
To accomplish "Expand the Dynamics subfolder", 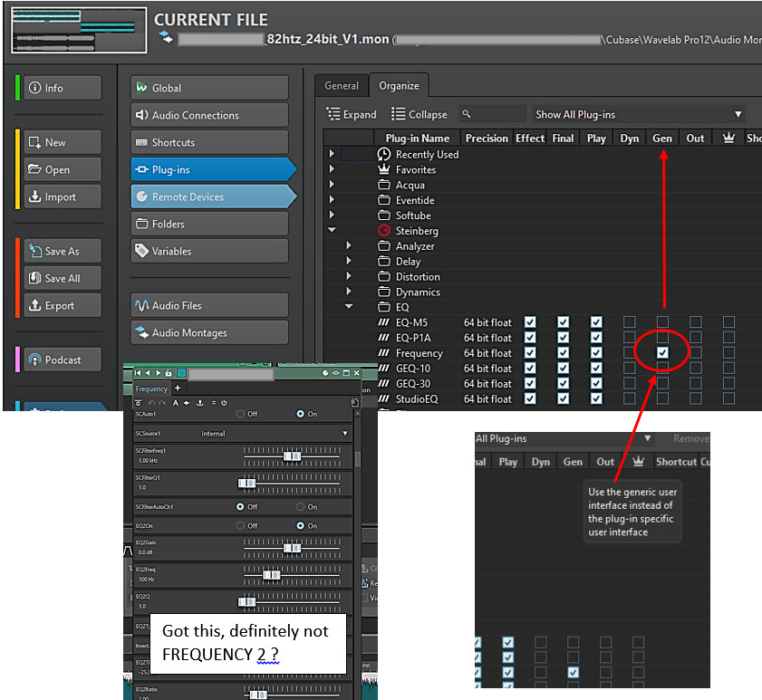I will click(349, 292).
